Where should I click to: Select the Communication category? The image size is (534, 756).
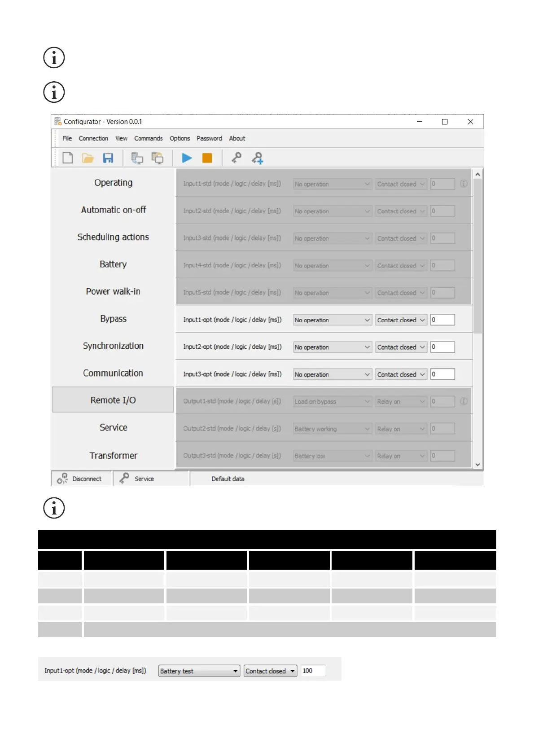tap(113, 373)
